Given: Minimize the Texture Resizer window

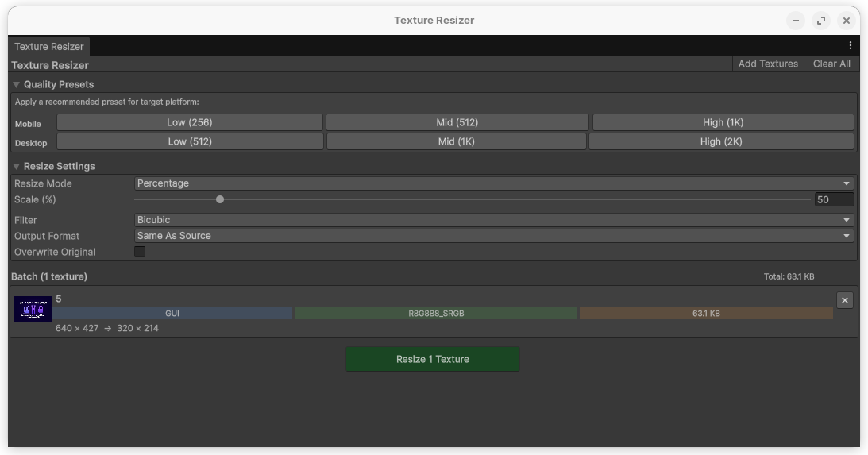Looking at the screenshot, I should pyautogui.click(x=796, y=21).
